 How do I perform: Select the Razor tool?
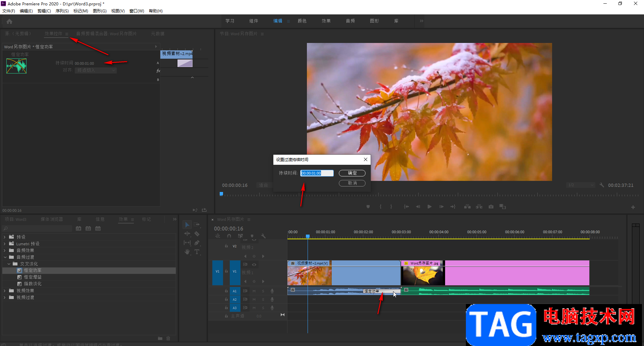(197, 234)
